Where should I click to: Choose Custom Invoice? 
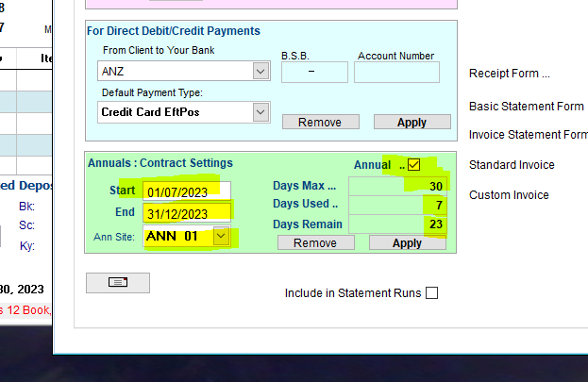[x=509, y=195]
